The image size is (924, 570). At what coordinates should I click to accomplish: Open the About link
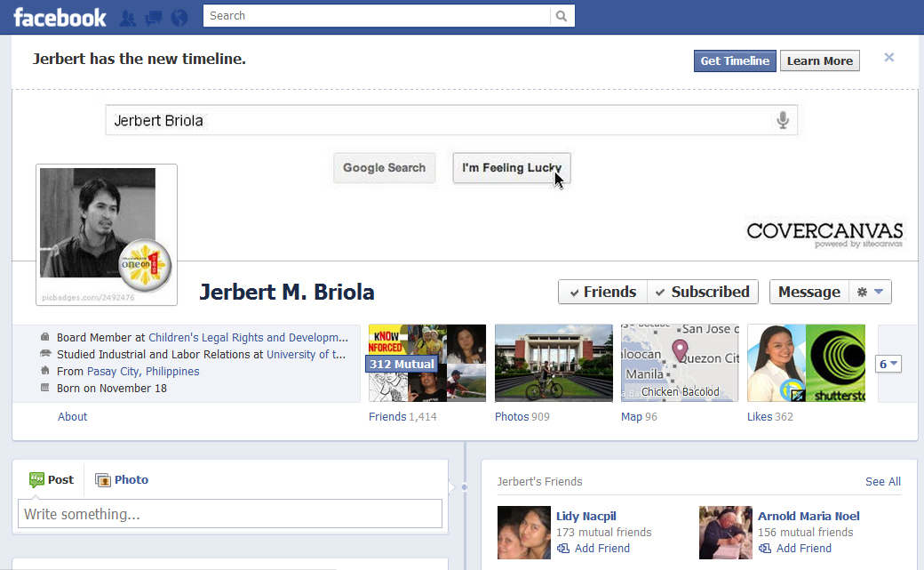click(x=73, y=416)
